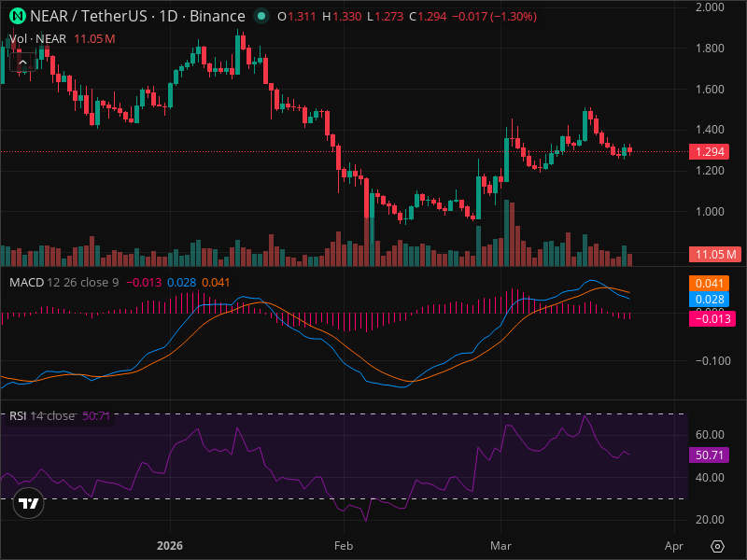
Task: Click the purple RSI value 50.71
Action: point(710,455)
